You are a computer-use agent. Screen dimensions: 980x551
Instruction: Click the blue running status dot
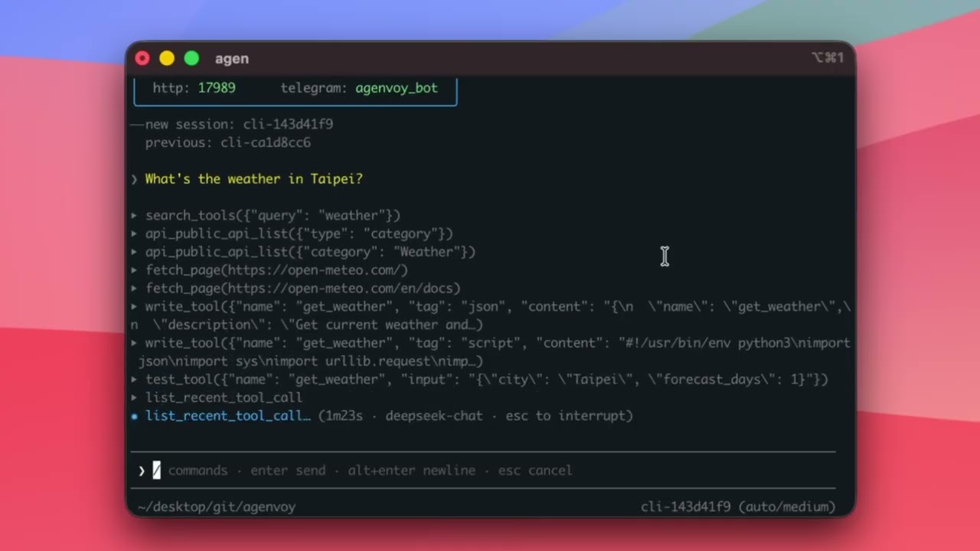pos(134,416)
